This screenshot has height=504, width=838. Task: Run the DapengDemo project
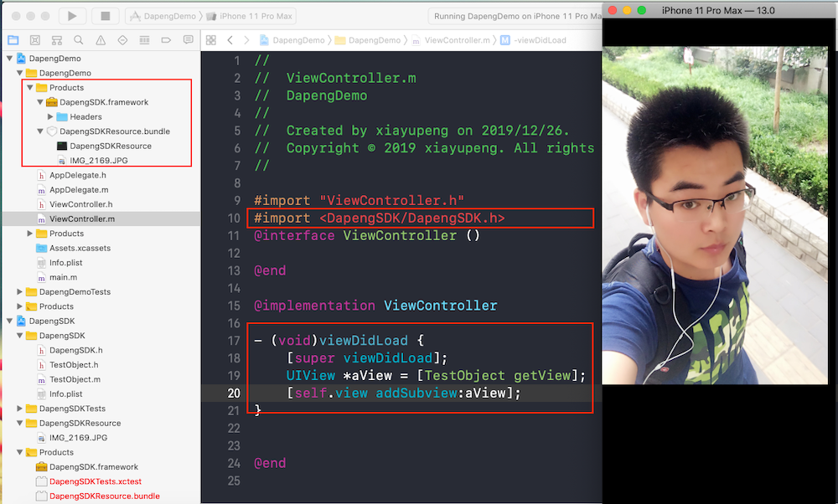[71, 15]
